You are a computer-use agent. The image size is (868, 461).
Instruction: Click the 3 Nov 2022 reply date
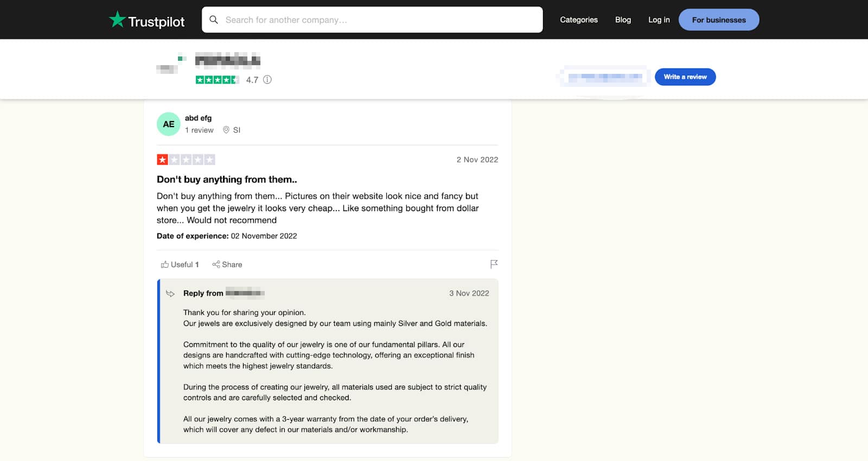(x=469, y=293)
